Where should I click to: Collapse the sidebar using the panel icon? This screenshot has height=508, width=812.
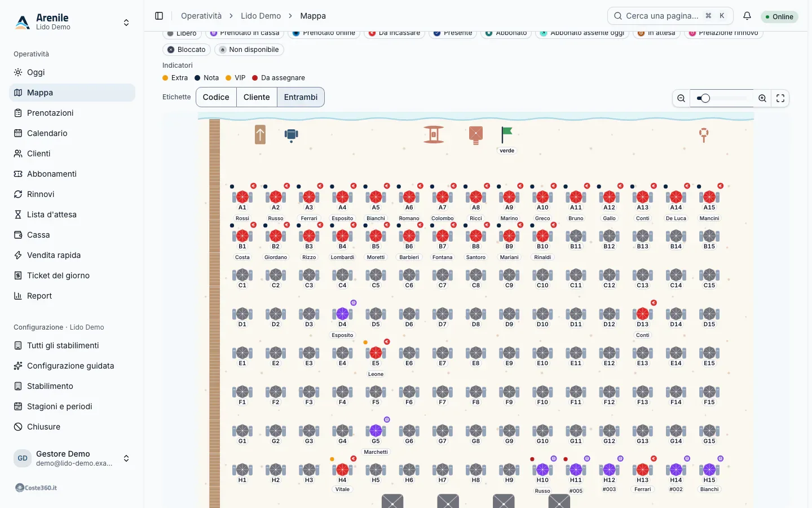(x=159, y=16)
